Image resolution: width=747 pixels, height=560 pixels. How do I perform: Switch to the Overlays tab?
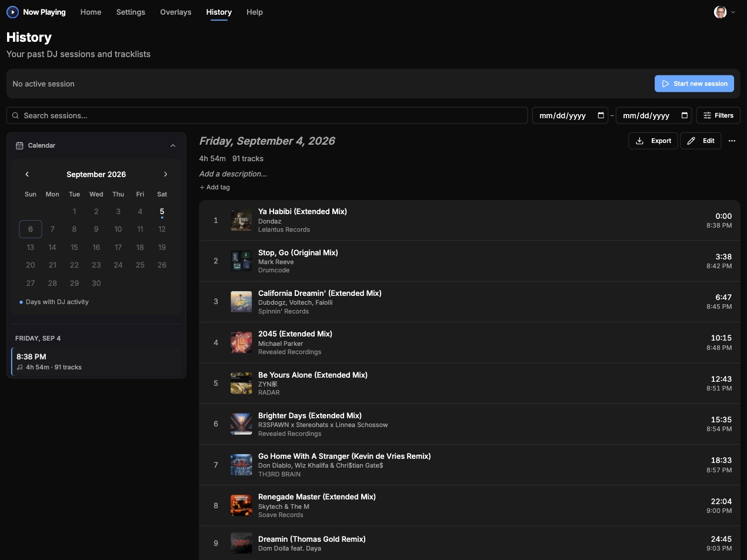[175, 12]
